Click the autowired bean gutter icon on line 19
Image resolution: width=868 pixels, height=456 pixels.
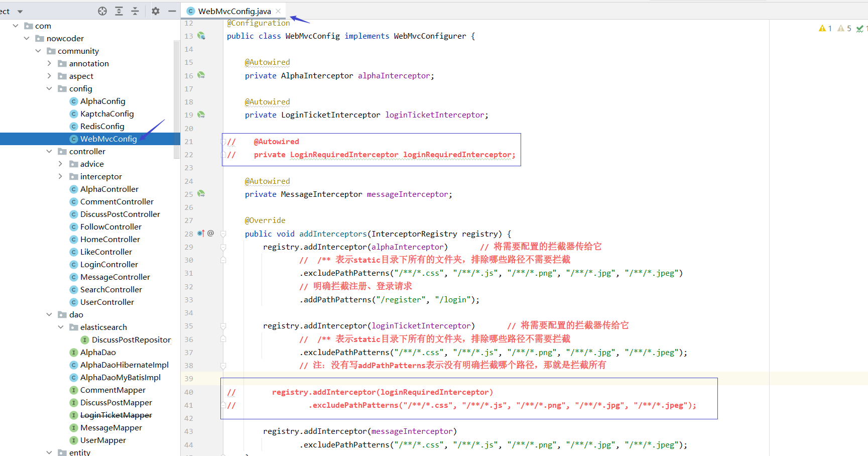click(201, 115)
